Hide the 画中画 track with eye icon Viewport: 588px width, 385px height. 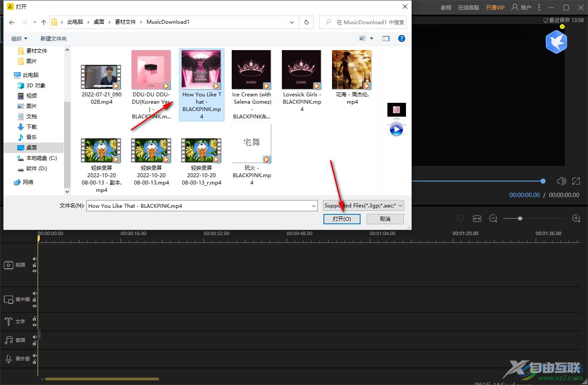[x=35, y=305]
